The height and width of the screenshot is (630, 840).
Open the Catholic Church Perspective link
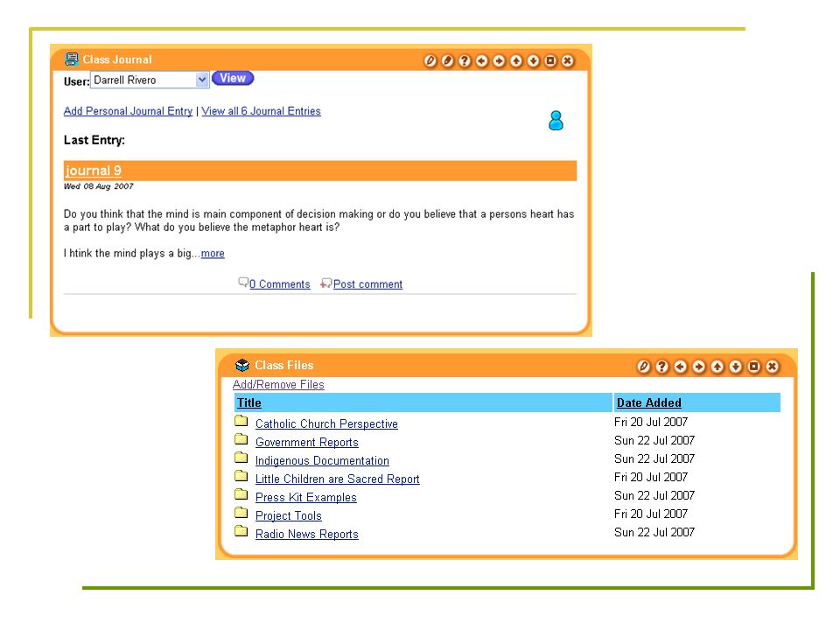click(326, 423)
